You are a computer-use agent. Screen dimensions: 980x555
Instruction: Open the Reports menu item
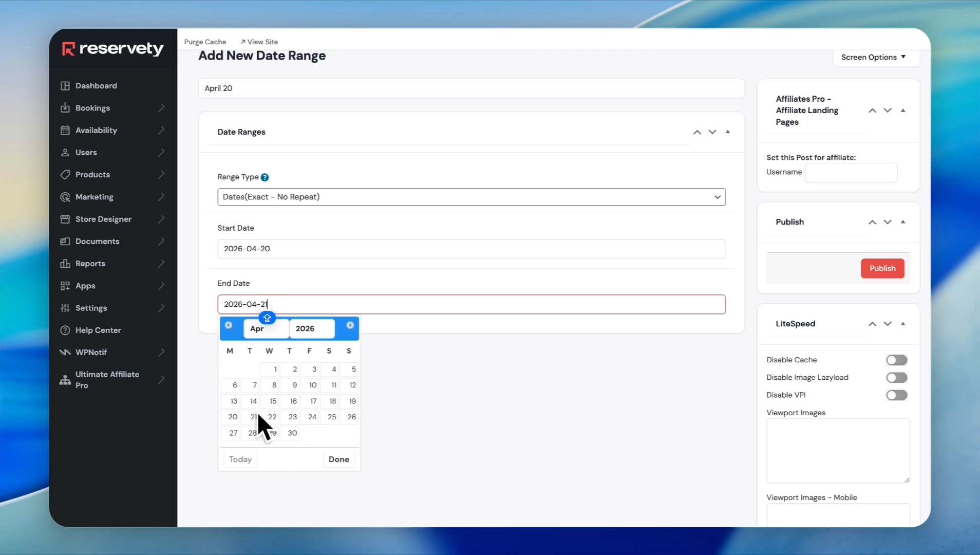[90, 264]
